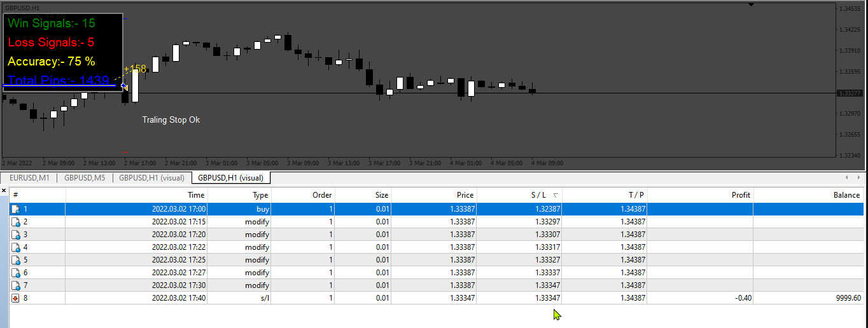Screen dimensions: 868x328
Task: Click the 'Traling Stop Ok' chart text
Action: point(171,120)
